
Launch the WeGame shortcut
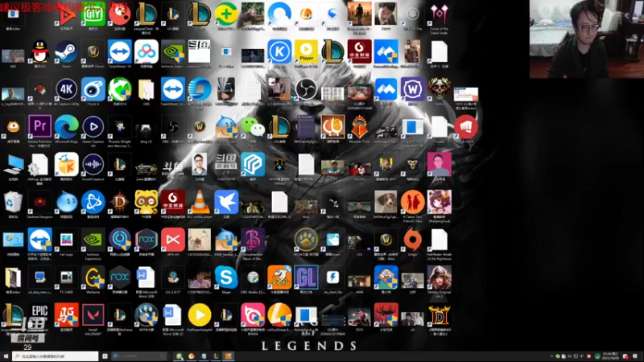[x=93, y=278]
